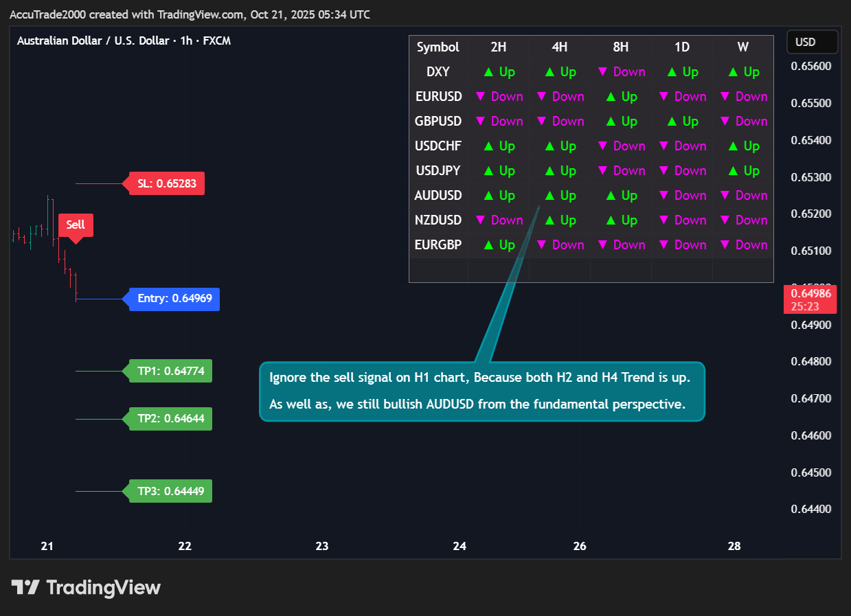Click the AUDUSD row symbol in table
This screenshot has width=851, height=616.
click(438, 196)
